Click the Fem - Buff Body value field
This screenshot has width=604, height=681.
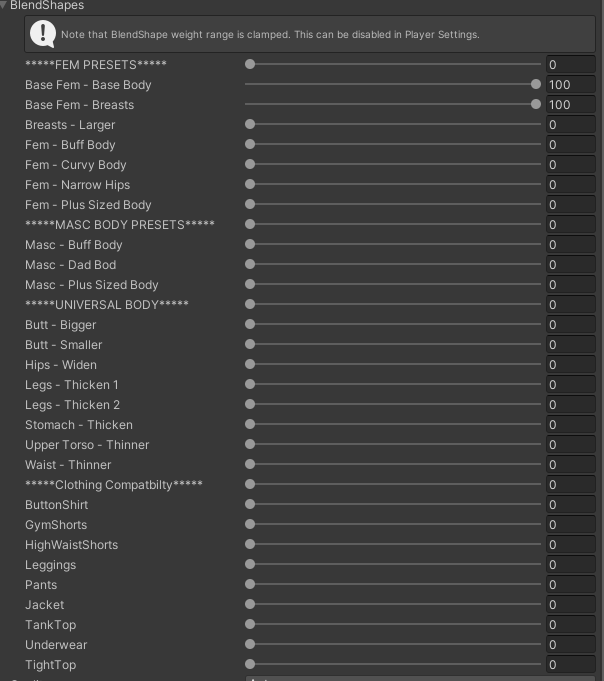point(570,145)
